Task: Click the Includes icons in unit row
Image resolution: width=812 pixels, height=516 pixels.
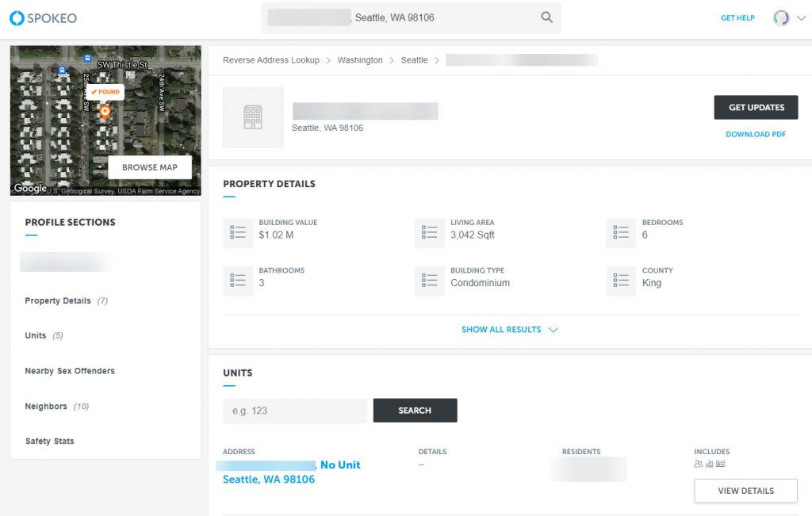Action: click(x=710, y=464)
